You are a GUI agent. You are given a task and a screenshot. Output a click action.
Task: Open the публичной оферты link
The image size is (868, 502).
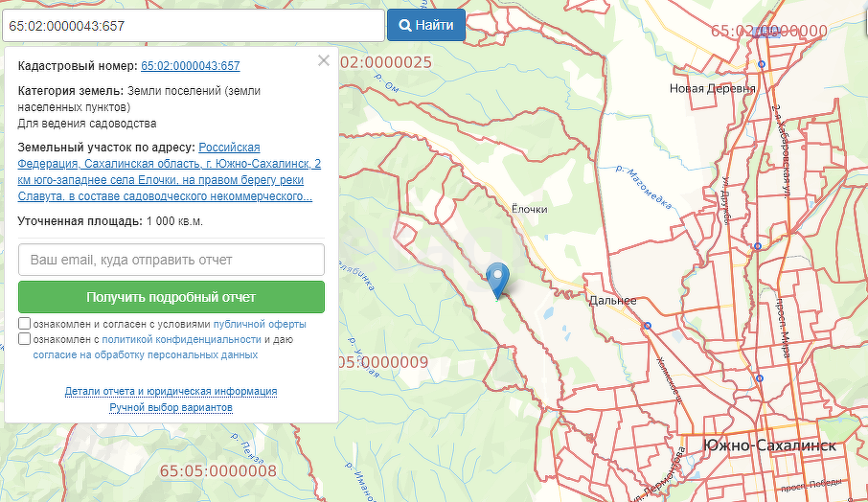260,324
